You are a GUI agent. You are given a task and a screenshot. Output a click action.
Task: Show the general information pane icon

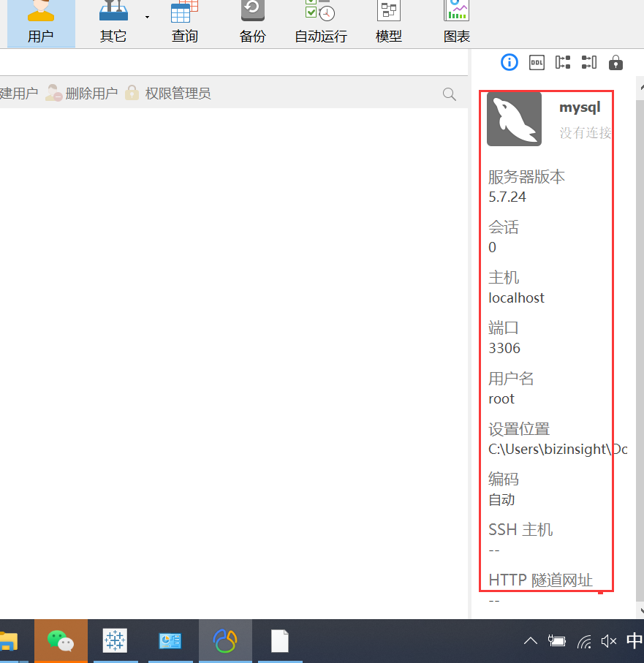coord(509,63)
